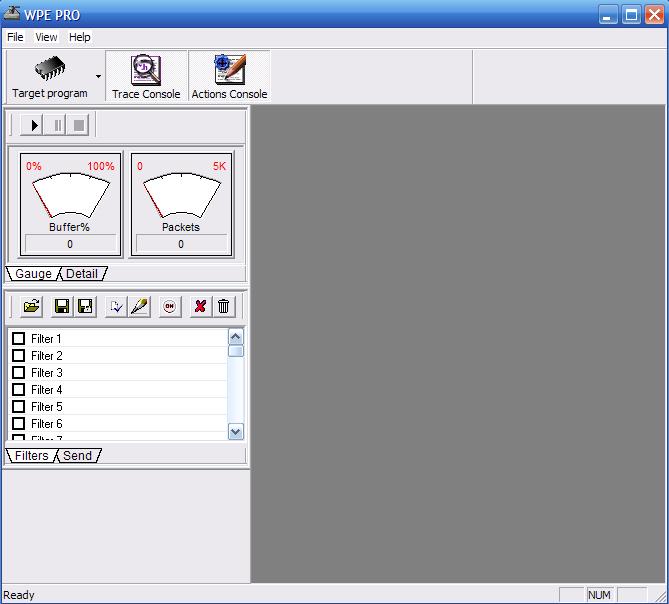Expand the Target program dropdown arrow
Screen dimensions: 669x604
pos(98,76)
